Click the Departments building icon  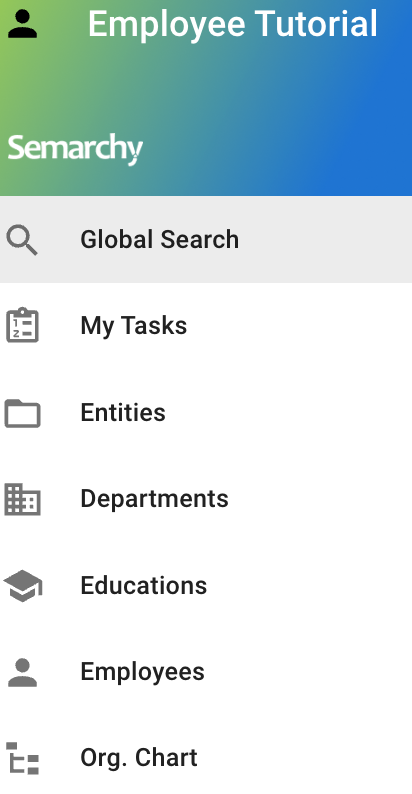(22, 499)
